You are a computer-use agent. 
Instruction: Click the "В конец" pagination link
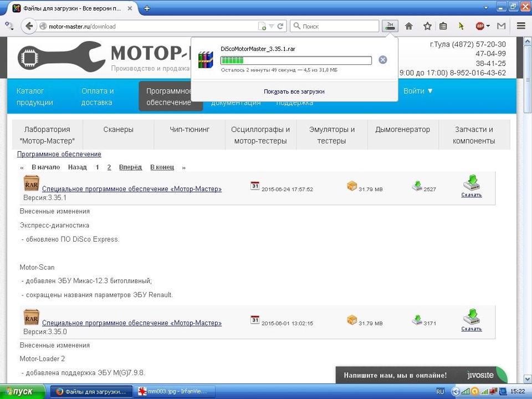[x=162, y=167]
